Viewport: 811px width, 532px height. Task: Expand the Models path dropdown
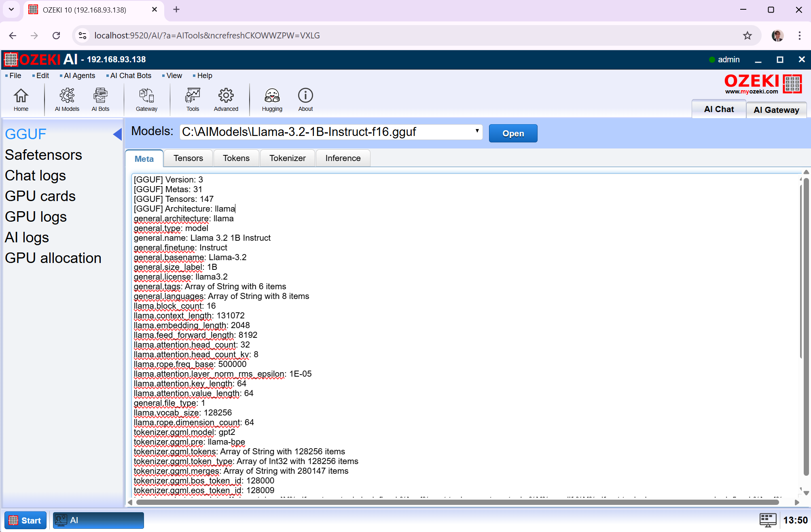477,131
